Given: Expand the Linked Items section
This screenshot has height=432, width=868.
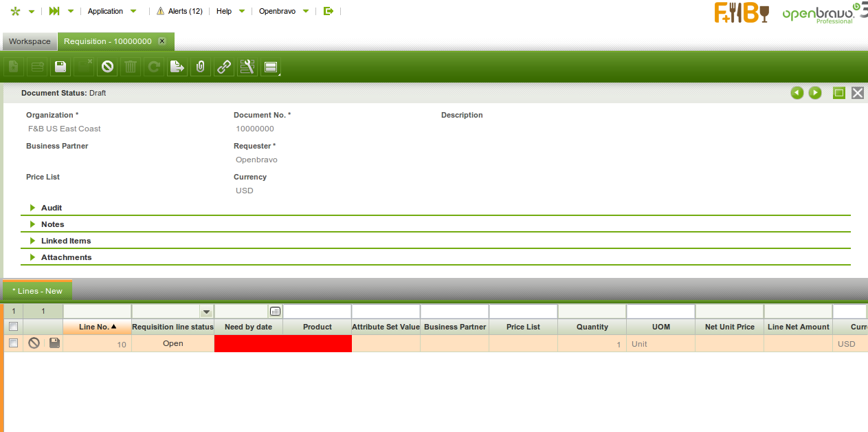Looking at the screenshot, I should click(65, 241).
